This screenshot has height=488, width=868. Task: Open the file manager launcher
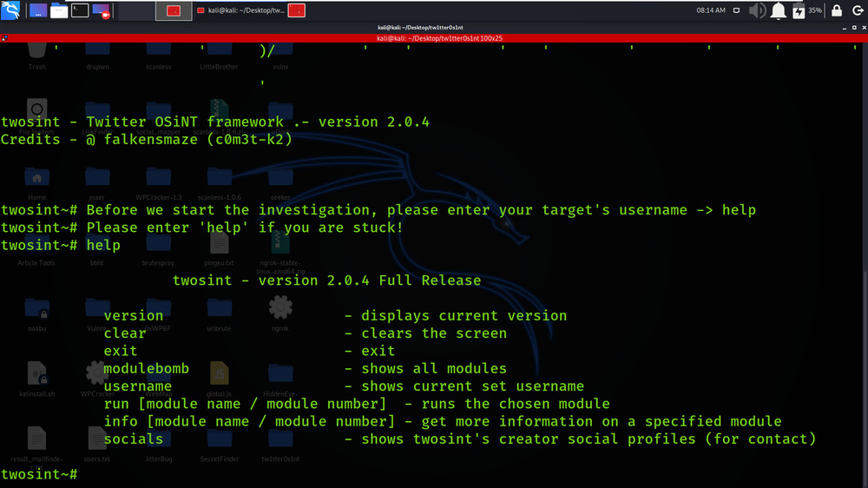[59, 10]
